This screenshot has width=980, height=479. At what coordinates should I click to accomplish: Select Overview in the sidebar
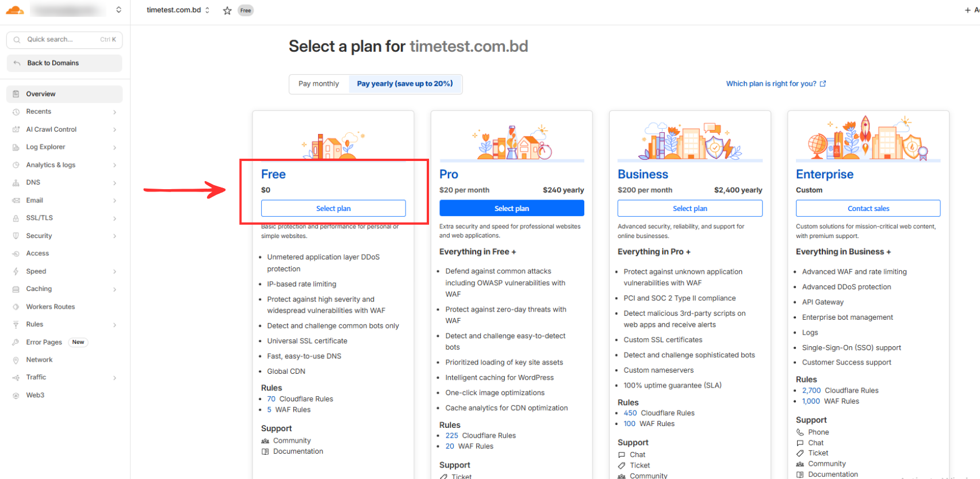click(41, 94)
